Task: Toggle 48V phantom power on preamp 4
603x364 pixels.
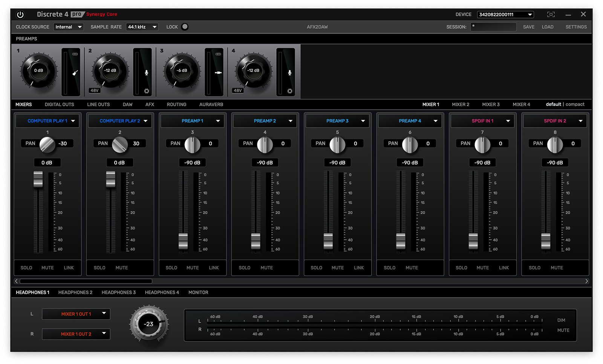Action: tap(238, 90)
